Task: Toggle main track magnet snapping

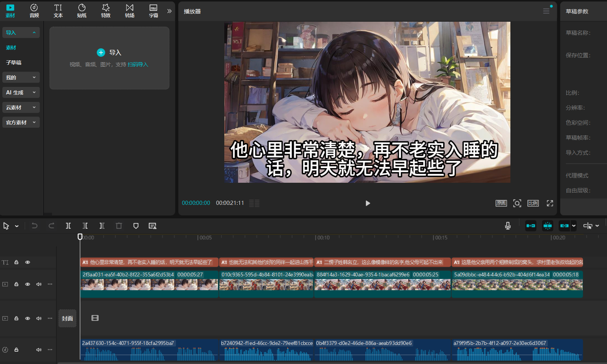Action: click(x=531, y=225)
